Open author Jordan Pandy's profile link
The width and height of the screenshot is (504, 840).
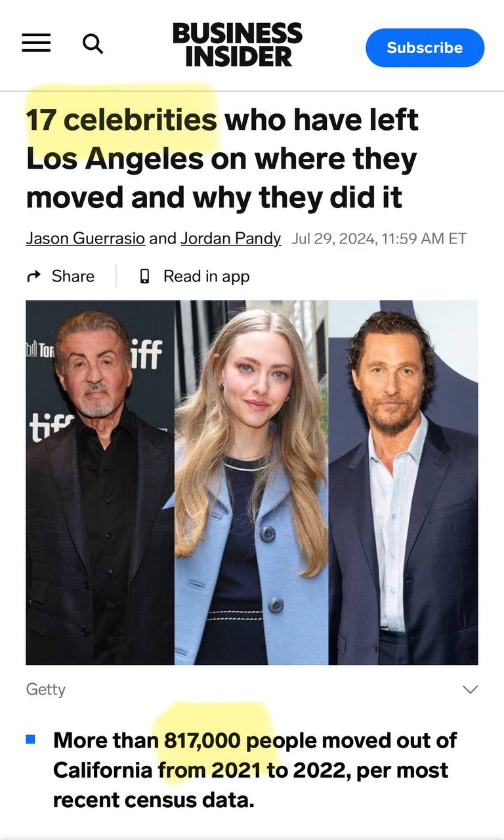tap(230, 238)
